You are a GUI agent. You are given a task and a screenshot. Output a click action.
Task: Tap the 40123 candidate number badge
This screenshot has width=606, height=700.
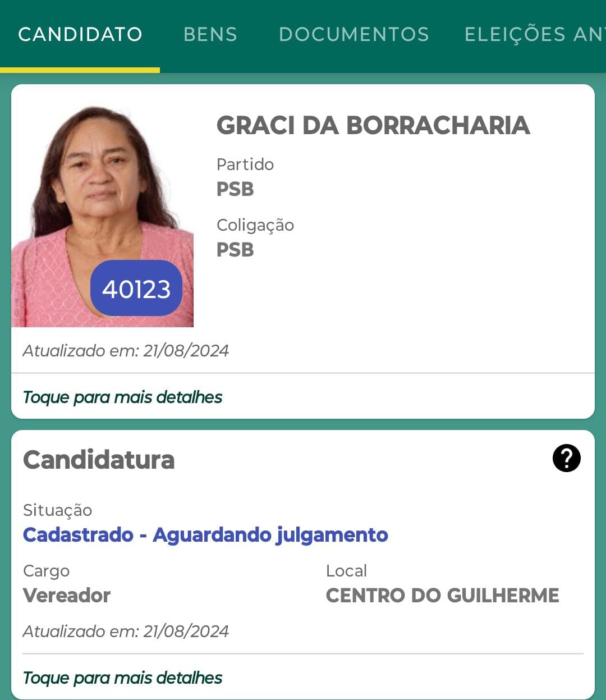tap(136, 289)
